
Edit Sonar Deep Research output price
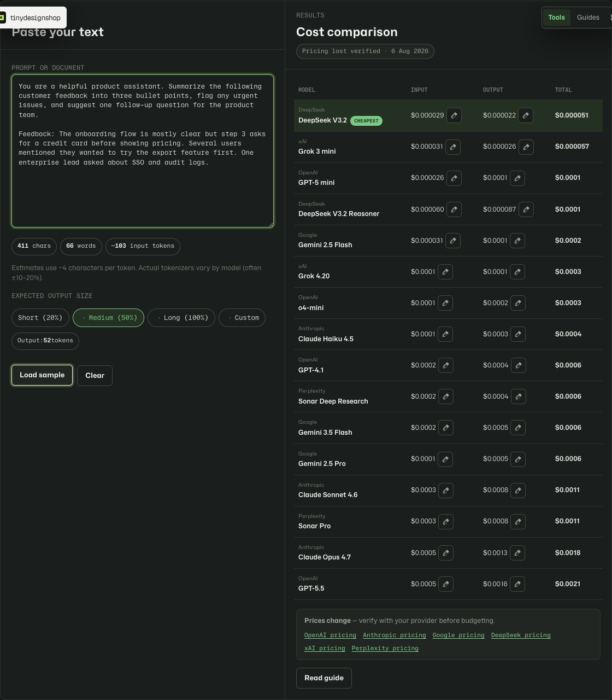click(x=519, y=396)
